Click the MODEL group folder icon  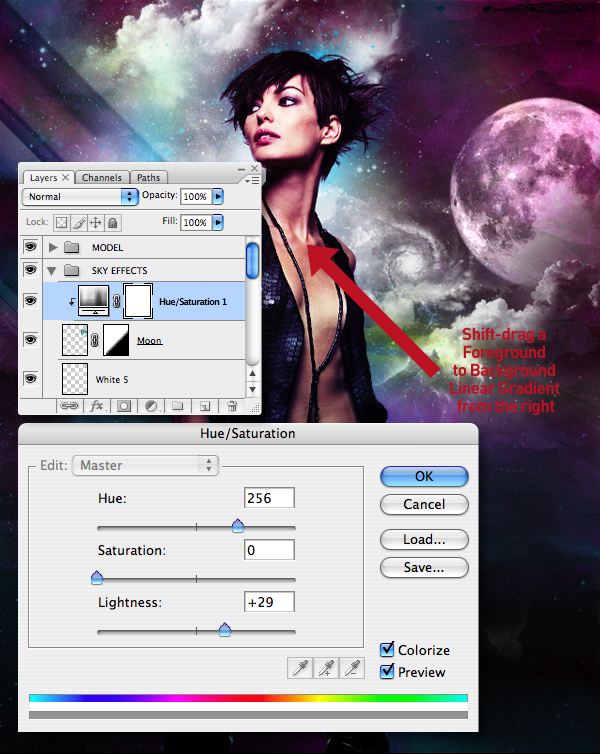(72, 248)
